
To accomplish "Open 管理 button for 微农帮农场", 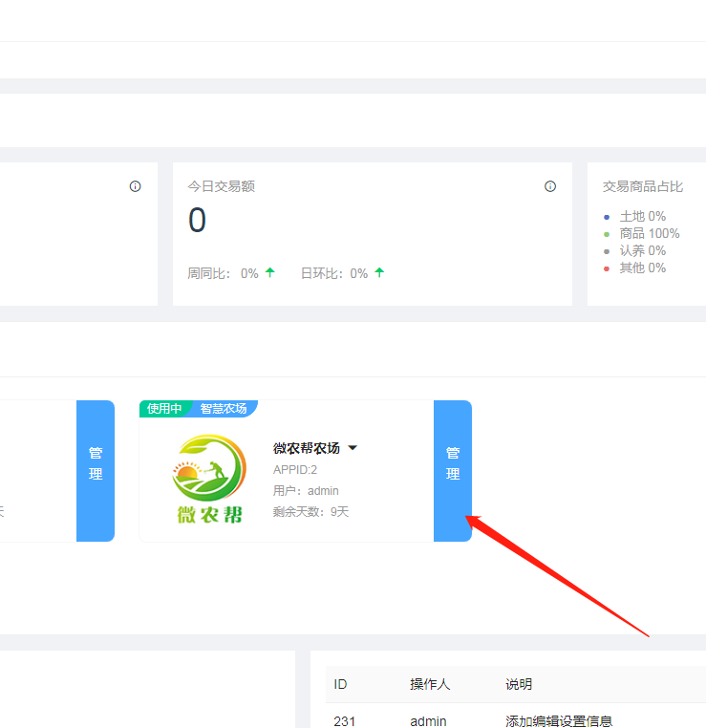I will [453, 470].
